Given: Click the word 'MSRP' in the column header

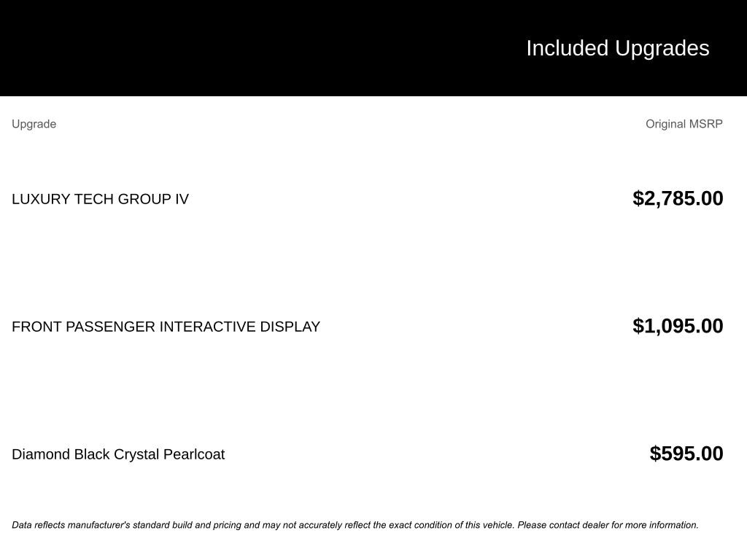Looking at the screenshot, I should coord(705,124).
